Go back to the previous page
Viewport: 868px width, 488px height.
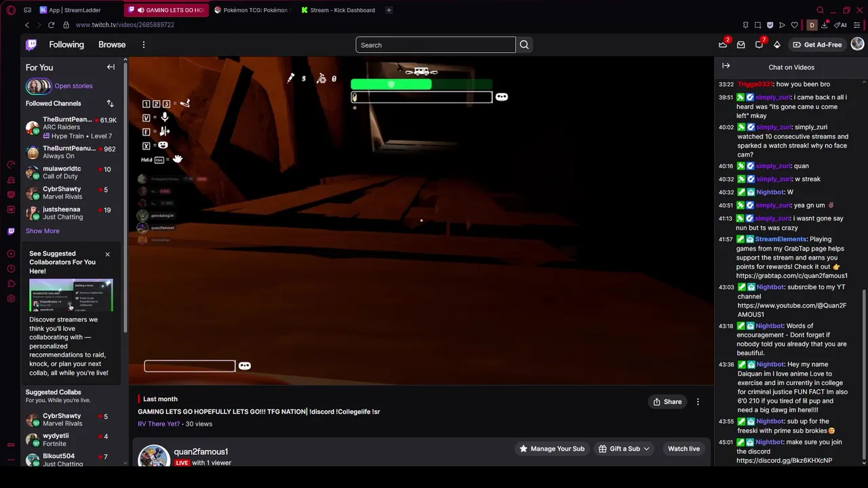pyautogui.click(x=27, y=25)
